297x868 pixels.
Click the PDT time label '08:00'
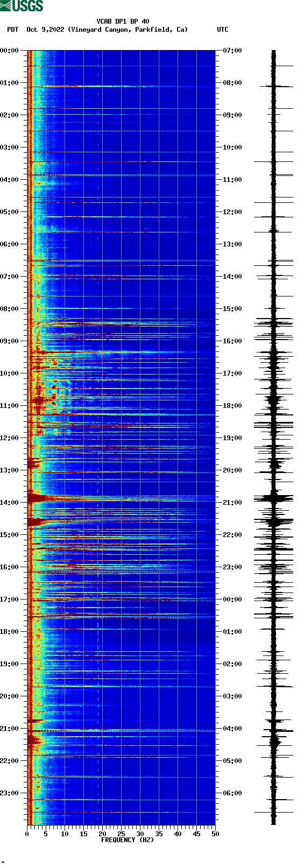pyautogui.click(x=10, y=309)
